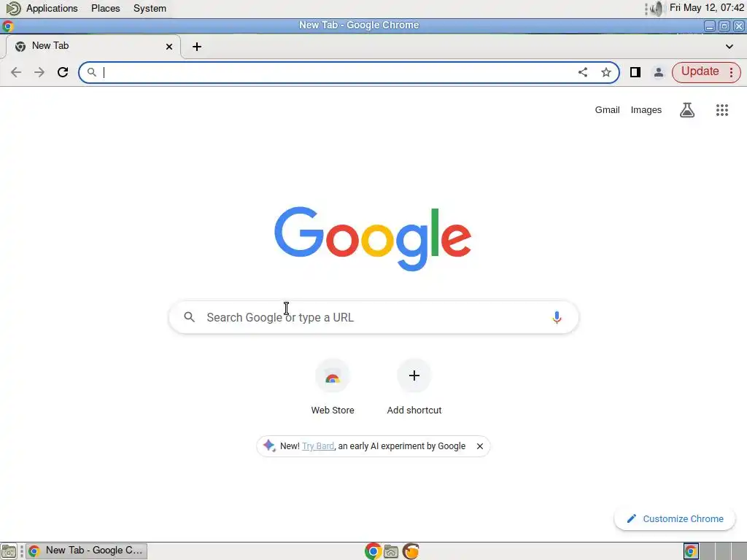
Task: Click the Chrome window menu icon in titlebar
Action: (7, 26)
